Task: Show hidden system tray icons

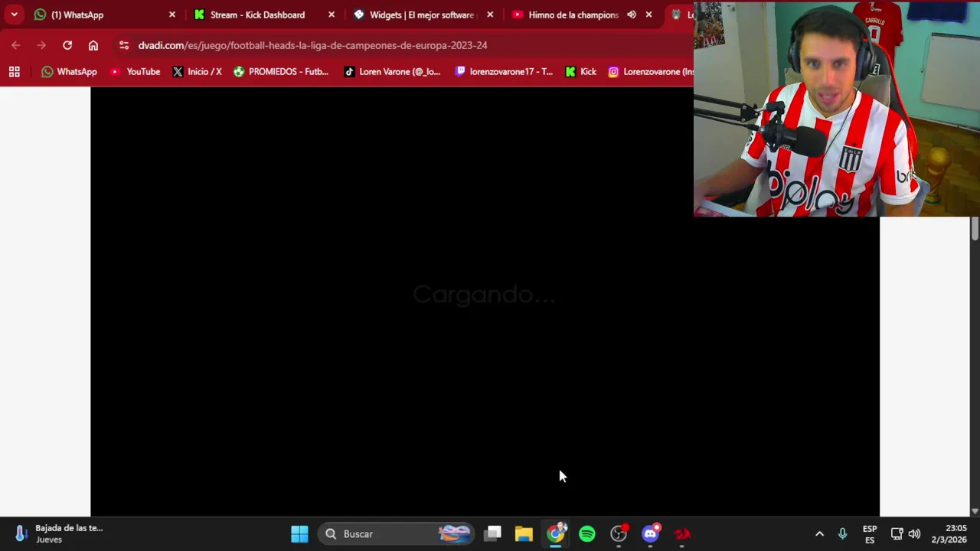Action: (x=819, y=533)
